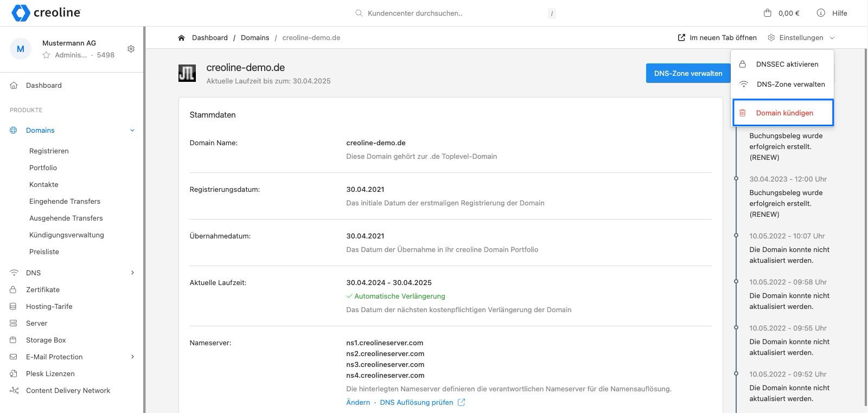Open Preisliste under Domains
The width and height of the screenshot is (868, 413).
(x=44, y=251)
